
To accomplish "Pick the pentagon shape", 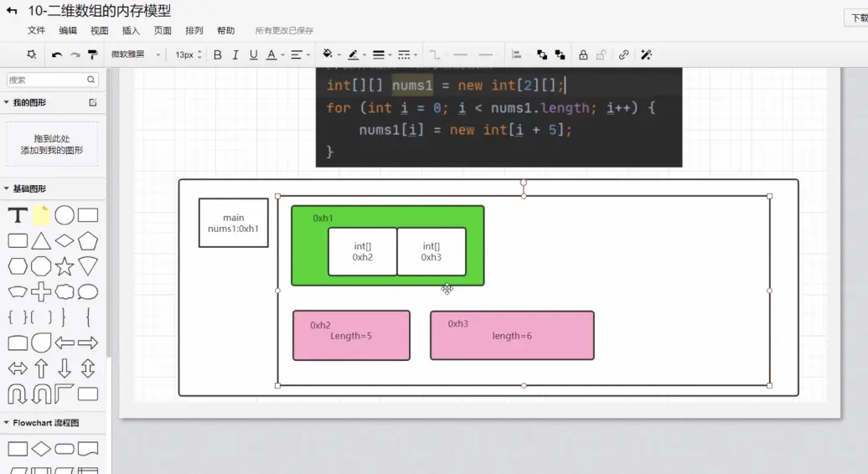I will click(x=88, y=240).
